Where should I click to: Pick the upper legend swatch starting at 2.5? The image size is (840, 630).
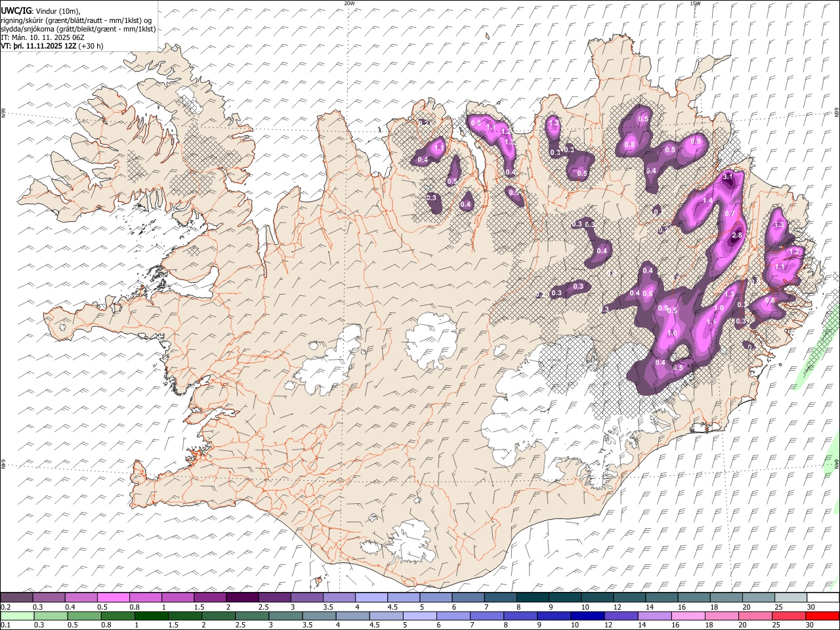click(274, 598)
